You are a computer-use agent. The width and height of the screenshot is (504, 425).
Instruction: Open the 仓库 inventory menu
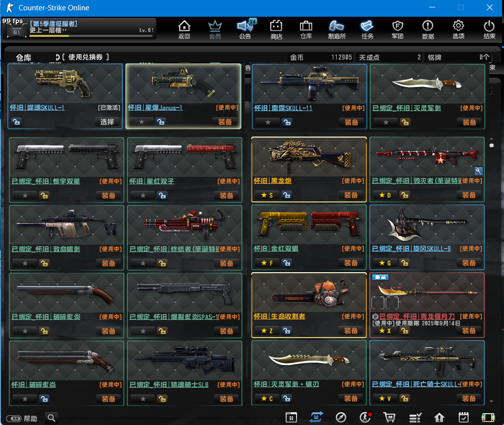(x=306, y=29)
